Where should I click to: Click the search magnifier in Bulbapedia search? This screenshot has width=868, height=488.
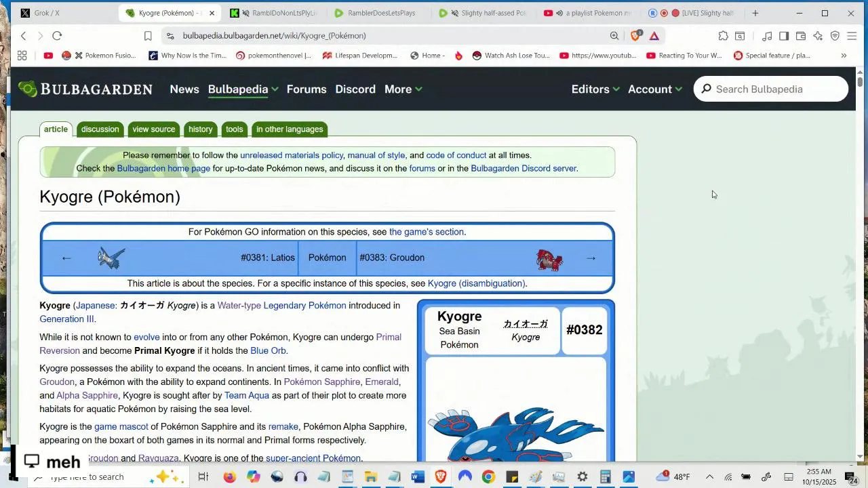pyautogui.click(x=707, y=89)
